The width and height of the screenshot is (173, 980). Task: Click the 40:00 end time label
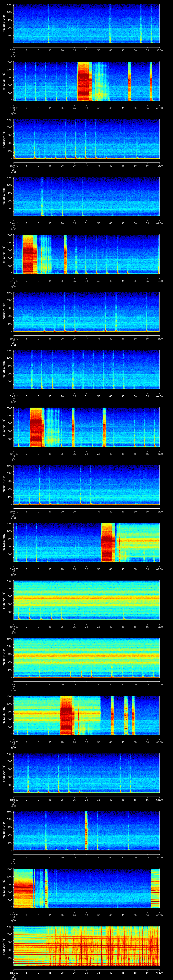(159, 166)
